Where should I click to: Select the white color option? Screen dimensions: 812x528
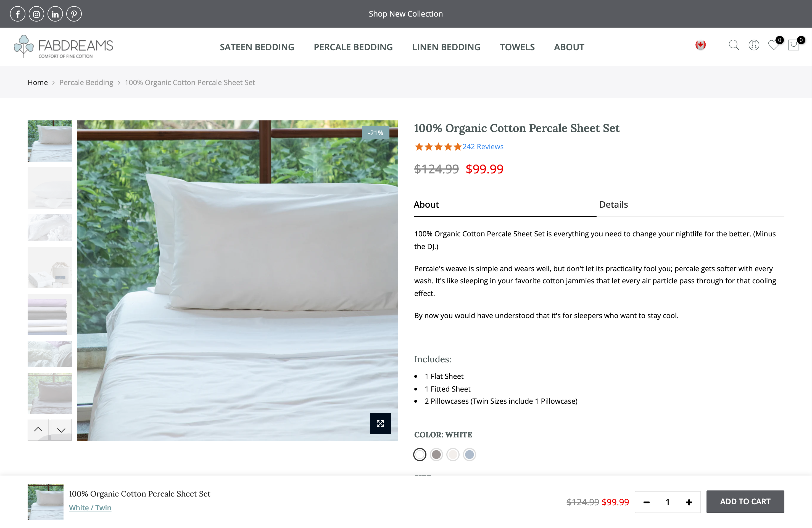(420, 454)
